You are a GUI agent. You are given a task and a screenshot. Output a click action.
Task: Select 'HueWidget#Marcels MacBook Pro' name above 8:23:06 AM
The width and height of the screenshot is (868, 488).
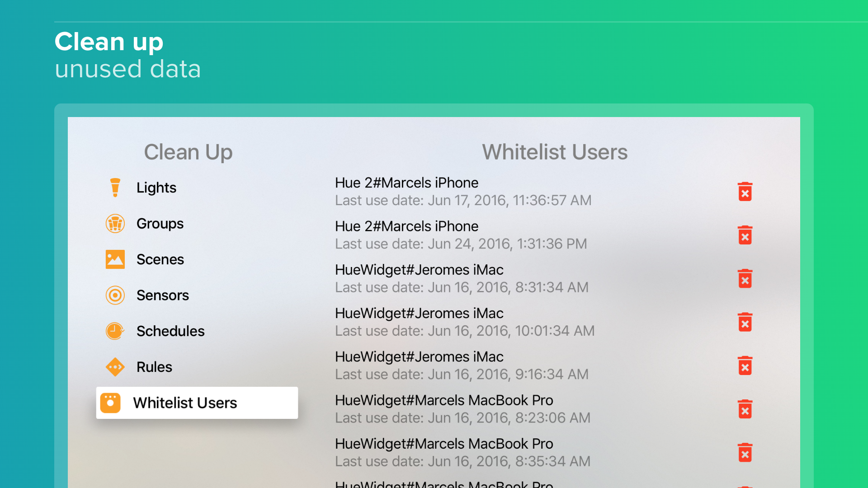444,400
